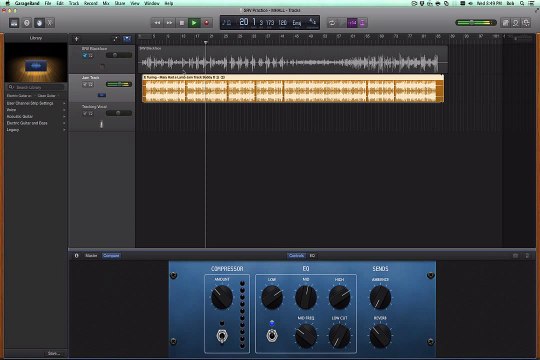This screenshot has width=540, height=360.
Task: Switch to the Controls tab
Action: coord(296,256)
